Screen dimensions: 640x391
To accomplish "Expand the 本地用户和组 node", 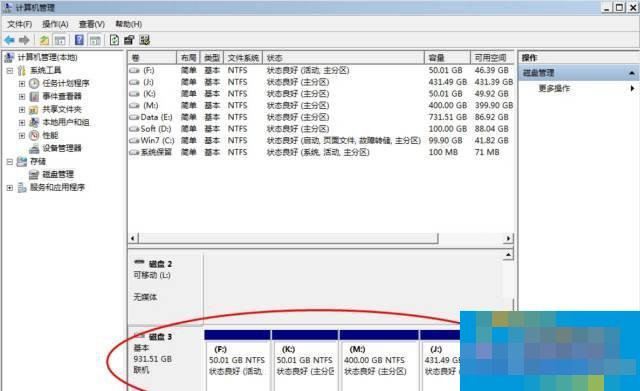I will (x=22, y=122).
